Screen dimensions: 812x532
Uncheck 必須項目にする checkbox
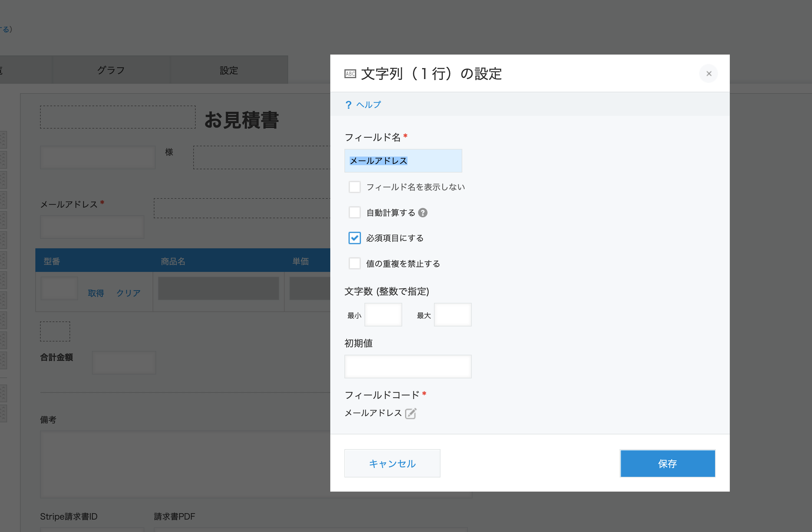coord(354,238)
